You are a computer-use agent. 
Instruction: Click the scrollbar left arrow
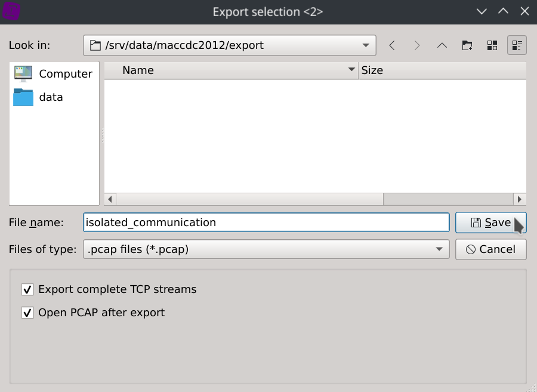click(x=110, y=199)
